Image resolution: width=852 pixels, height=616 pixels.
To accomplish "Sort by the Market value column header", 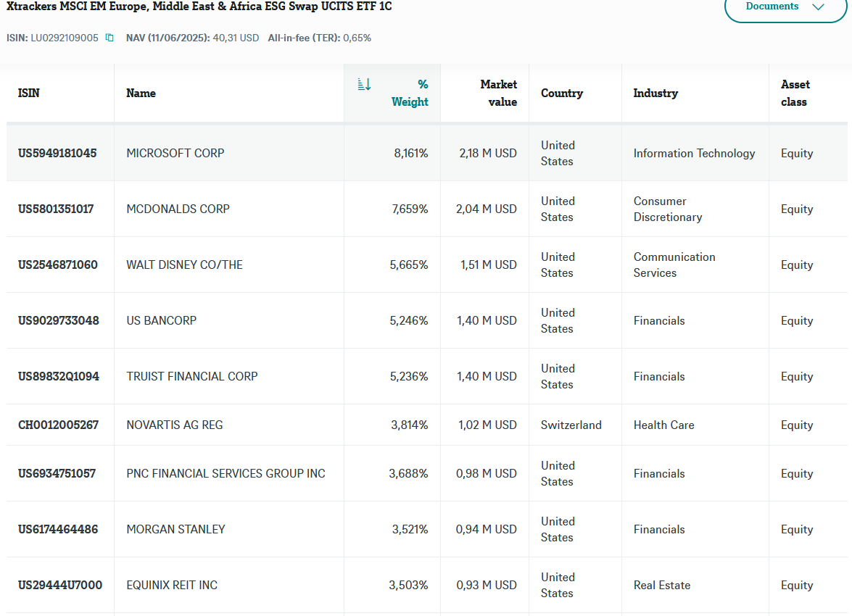I will pos(498,93).
